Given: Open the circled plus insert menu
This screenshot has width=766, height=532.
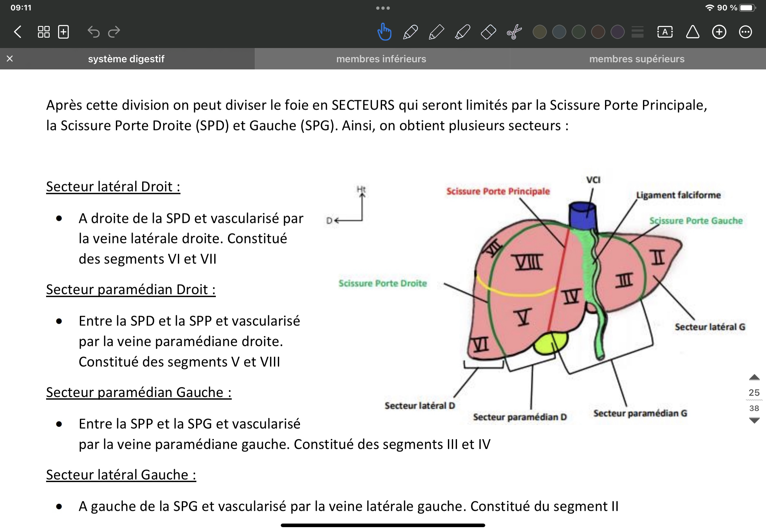Looking at the screenshot, I should point(719,32).
